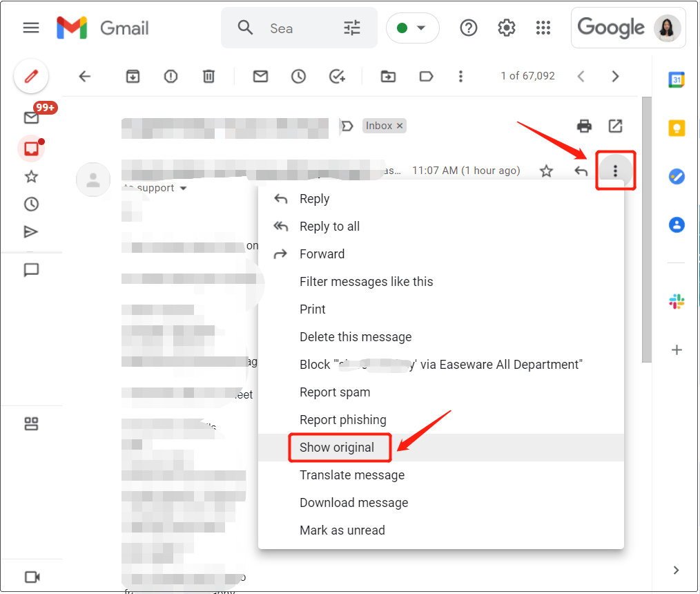Expand recipient details arrow next to support
Screen dimensions: 700x594
(x=183, y=189)
